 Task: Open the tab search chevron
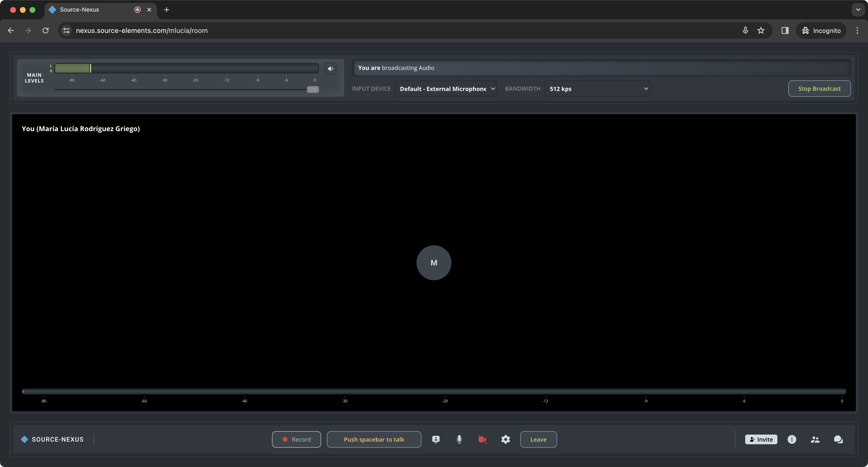pyautogui.click(x=858, y=10)
